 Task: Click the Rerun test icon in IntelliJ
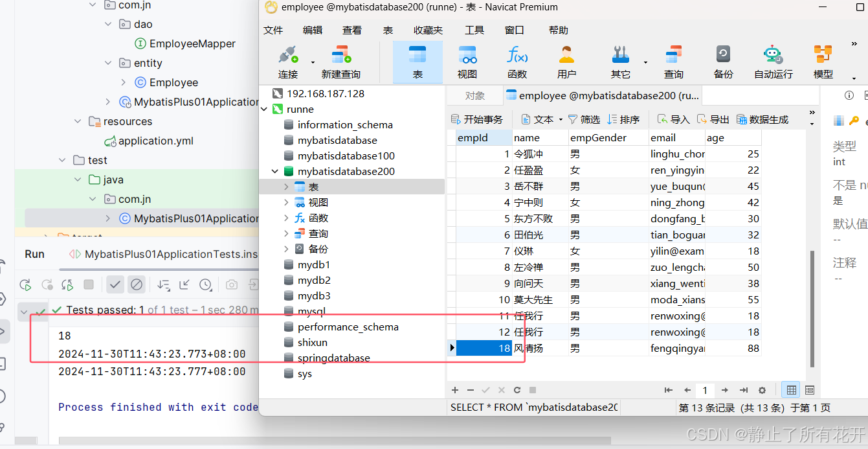tap(26, 284)
